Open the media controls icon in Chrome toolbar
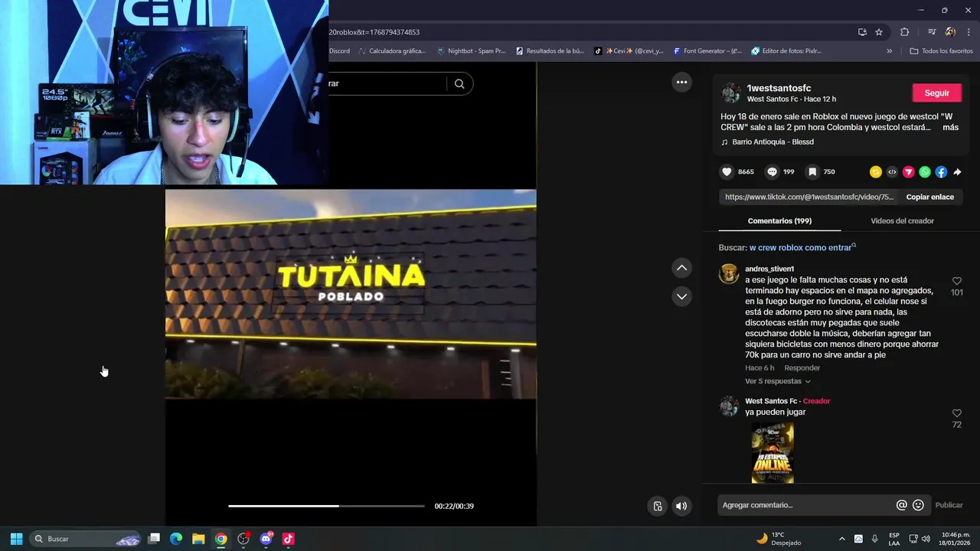The width and height of the screenshot is (980, 551). point(932,32)
